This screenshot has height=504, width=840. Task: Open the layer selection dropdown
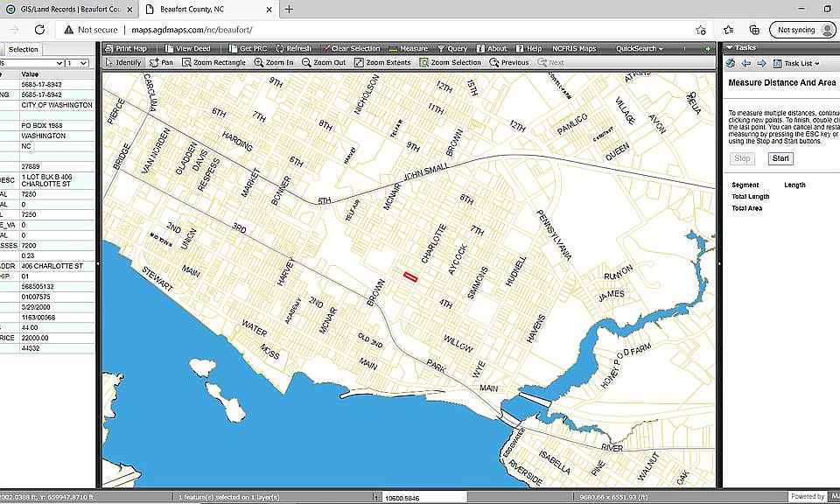(x=31, y=63)
